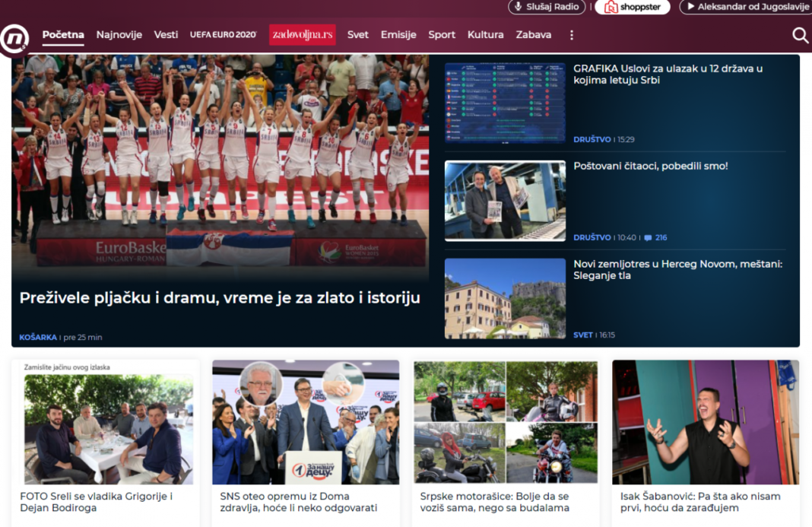812x527 pixels.
Task: Open the GRAFIKA Uslovi za ulazak article
Action: coord(668,74)
